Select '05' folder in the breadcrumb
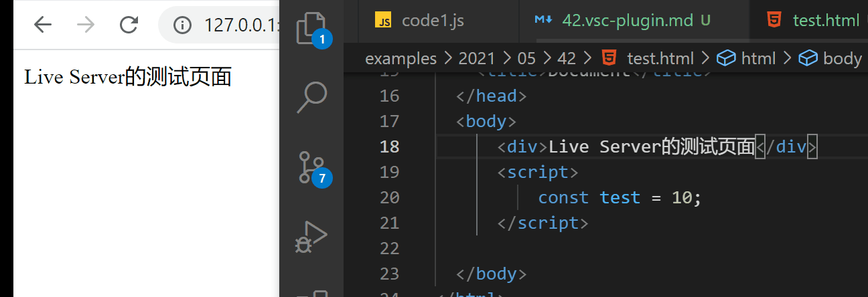868x297 pixels. click(526, 59)
